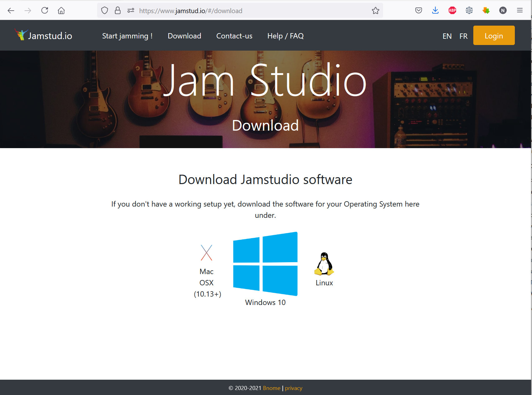Save page to Pocket
The image size is (532, 395).
[x=419, y=10]
